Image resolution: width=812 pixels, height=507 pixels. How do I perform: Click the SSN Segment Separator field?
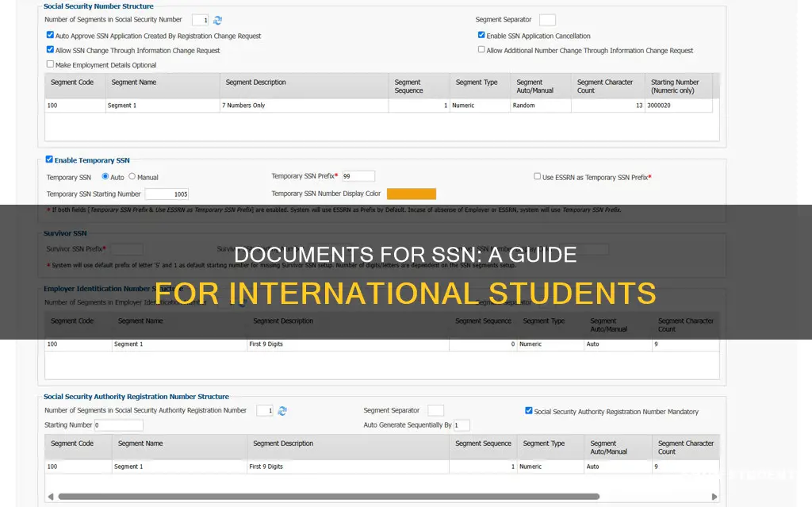pos(547,20)
